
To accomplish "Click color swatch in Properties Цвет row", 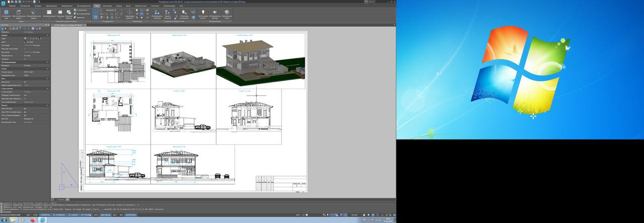I will click(25, 42).
